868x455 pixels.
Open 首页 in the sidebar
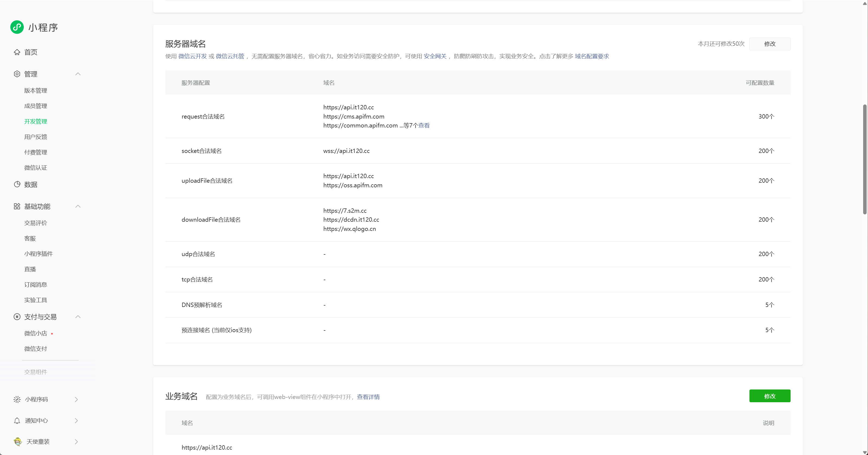point(31,52)
